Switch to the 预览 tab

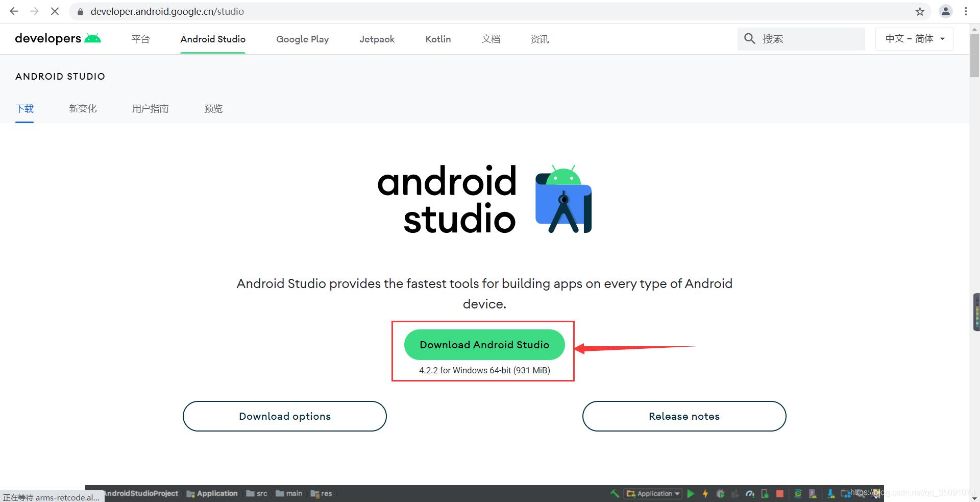(213, 108)
